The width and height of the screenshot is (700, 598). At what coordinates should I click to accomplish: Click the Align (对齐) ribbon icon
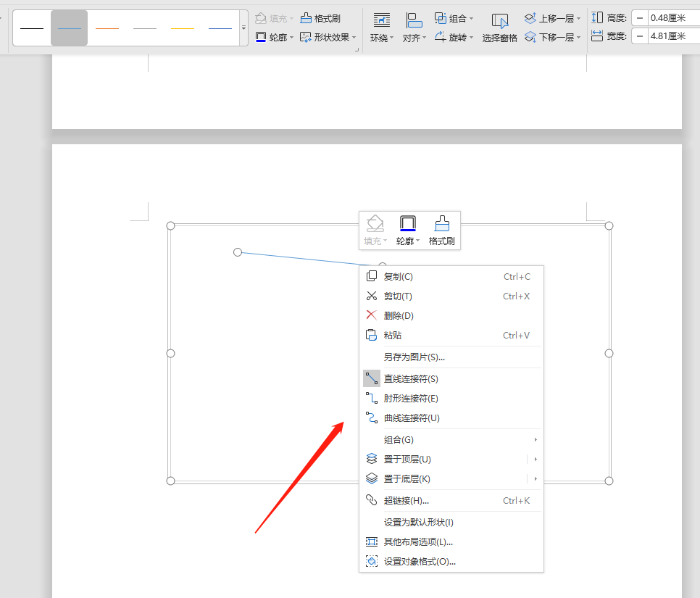(x=414, y=28)
